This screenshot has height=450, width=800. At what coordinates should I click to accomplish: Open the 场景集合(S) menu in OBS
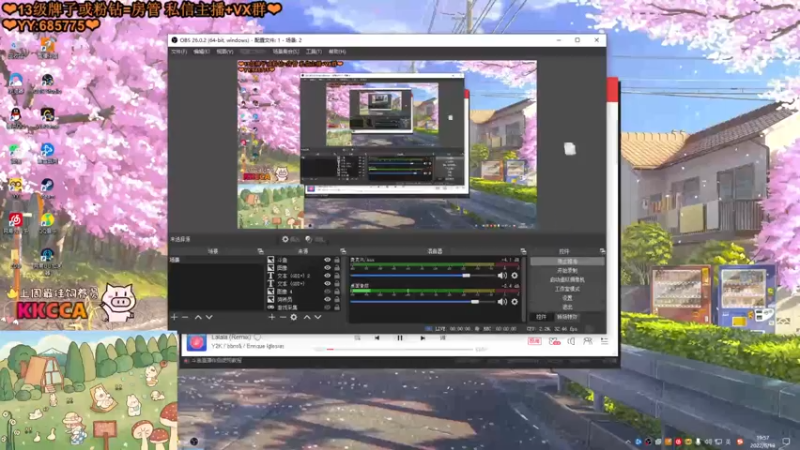click(286, 52)
